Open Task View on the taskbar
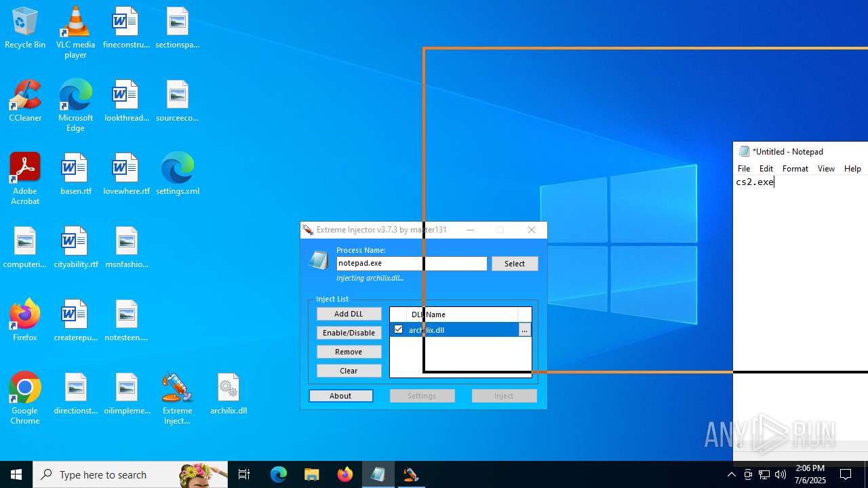The width and height of the screenshot is (868, 488). pyautogui.click(x=244, y=474)
